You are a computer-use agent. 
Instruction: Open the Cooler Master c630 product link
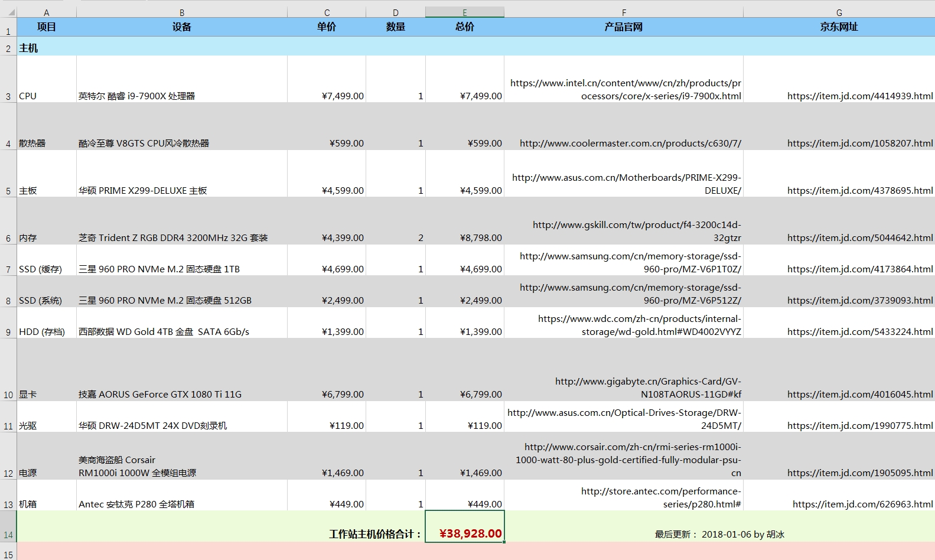(630, 143)
